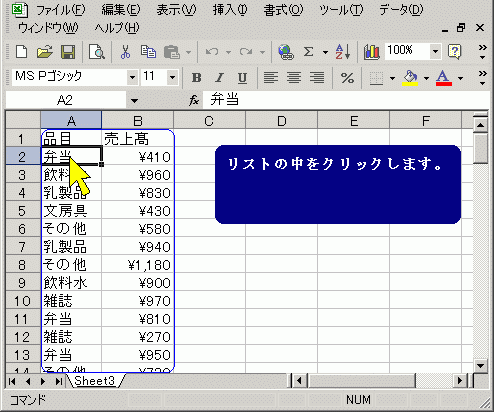Expand the MS Pゴシック font dropdown
The image size is (494, 412).
[133, 77]
